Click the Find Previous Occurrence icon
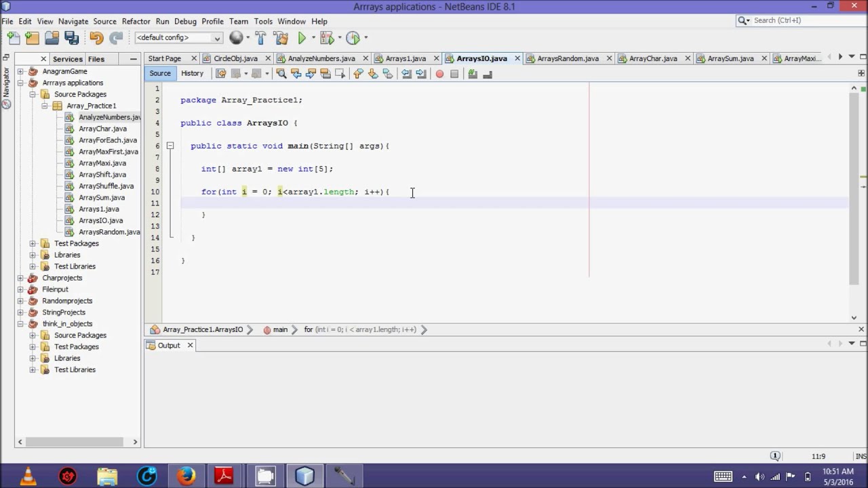Image resolution: width=868 pixels, height=488 pixels. (x=296, y=73)
